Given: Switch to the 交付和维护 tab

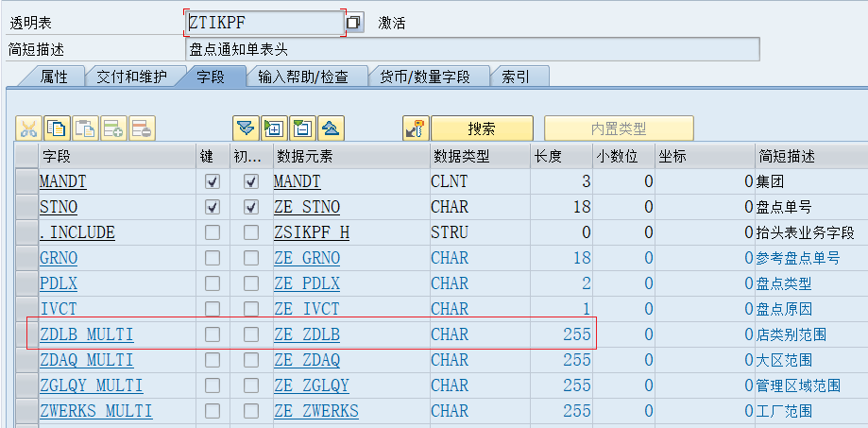Looking at the screenshot, I should pos(131,77).
